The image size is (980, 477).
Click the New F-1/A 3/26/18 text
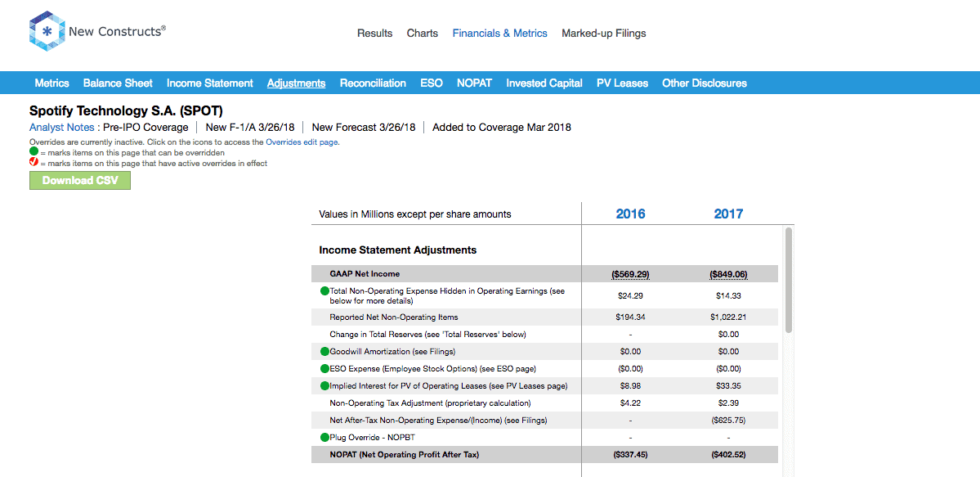coord(250,127)
